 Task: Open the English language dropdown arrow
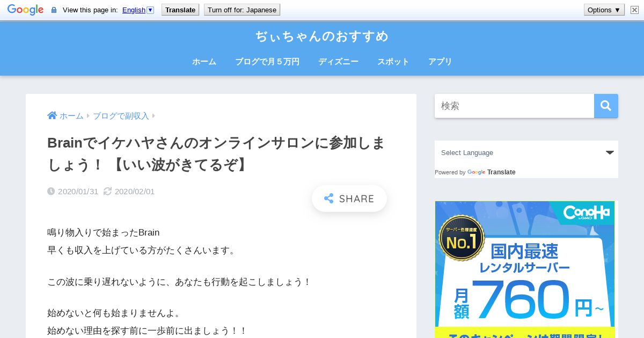click(150, 10)
